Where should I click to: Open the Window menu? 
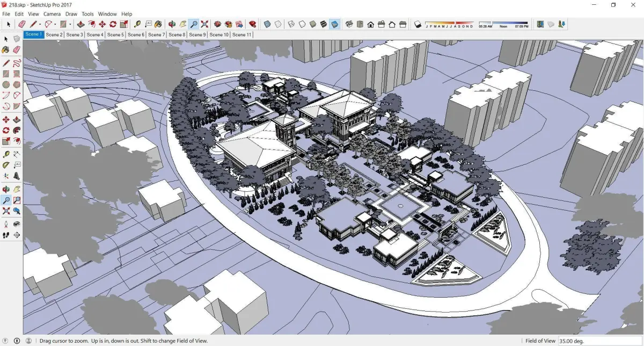pyautogui.click(x=107, y=13)
